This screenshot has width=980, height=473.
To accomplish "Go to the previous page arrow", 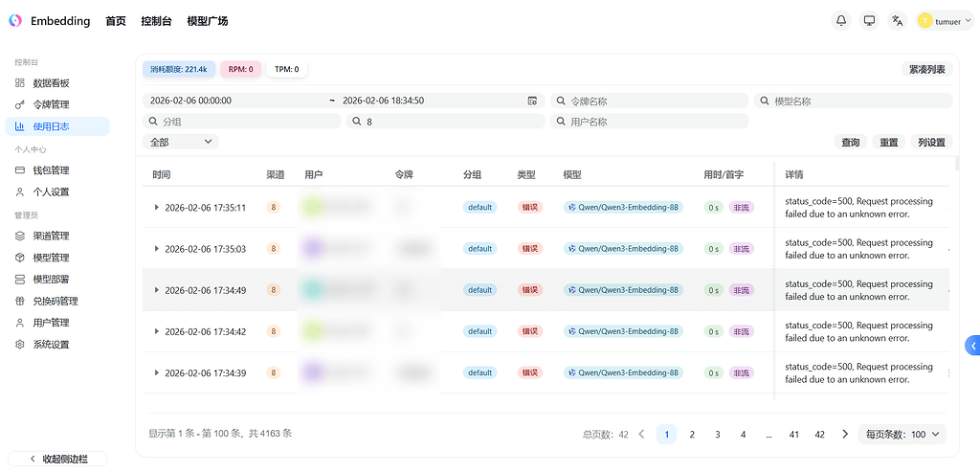I will pos(641,434).
